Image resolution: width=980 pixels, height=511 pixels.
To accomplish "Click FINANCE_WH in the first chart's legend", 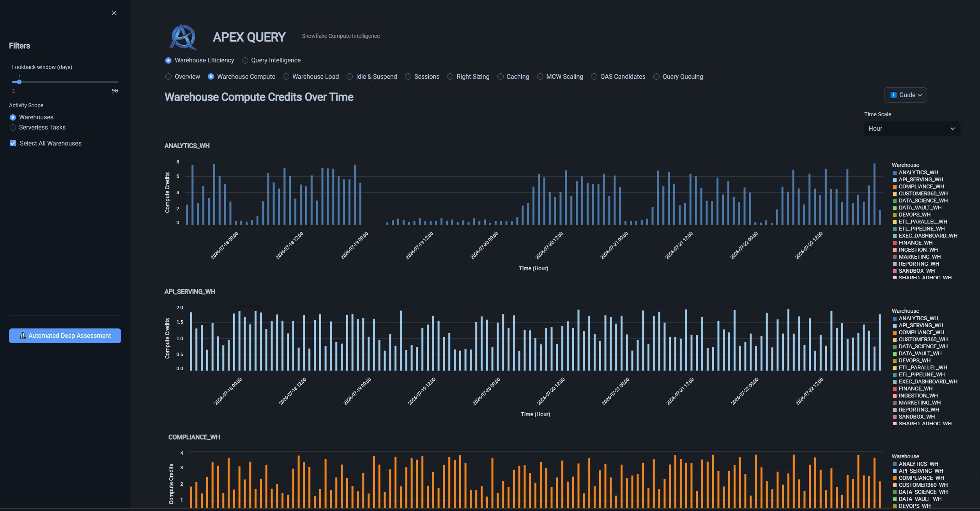I will tap(913, 243).
